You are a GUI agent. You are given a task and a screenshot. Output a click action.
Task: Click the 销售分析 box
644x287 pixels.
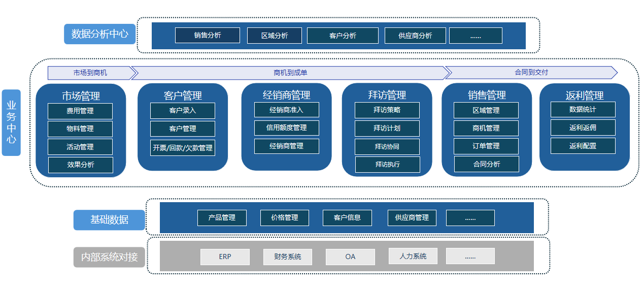coord(207,36)
